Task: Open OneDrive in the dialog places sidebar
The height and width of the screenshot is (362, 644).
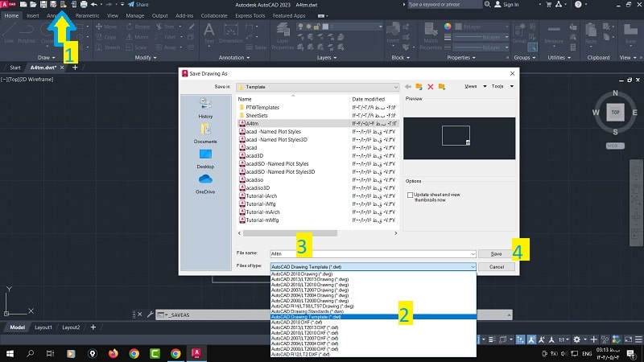Action: 205,184
